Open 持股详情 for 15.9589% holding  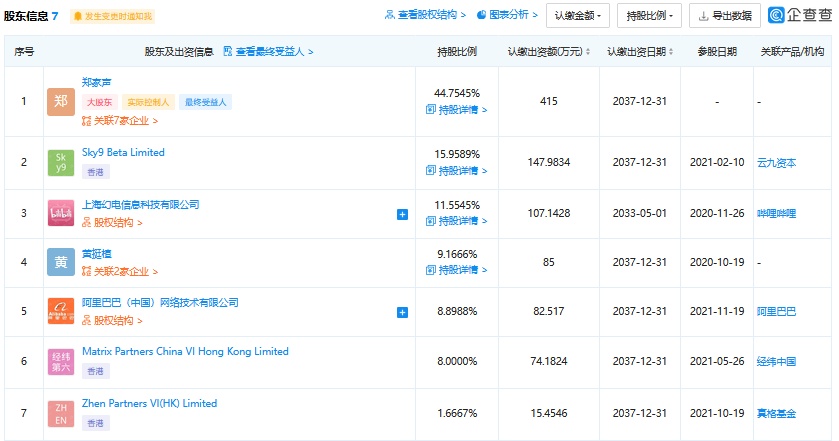(x=456, y=171)
